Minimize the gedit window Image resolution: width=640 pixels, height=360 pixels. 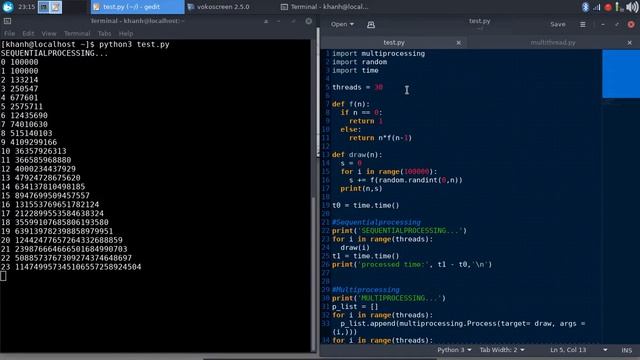(x=603, y=24)
